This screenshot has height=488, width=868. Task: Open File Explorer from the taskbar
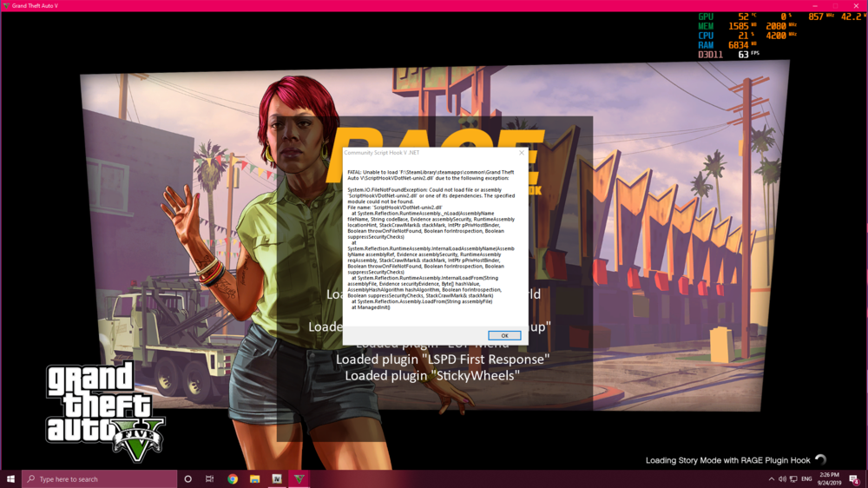coord(254,479)
